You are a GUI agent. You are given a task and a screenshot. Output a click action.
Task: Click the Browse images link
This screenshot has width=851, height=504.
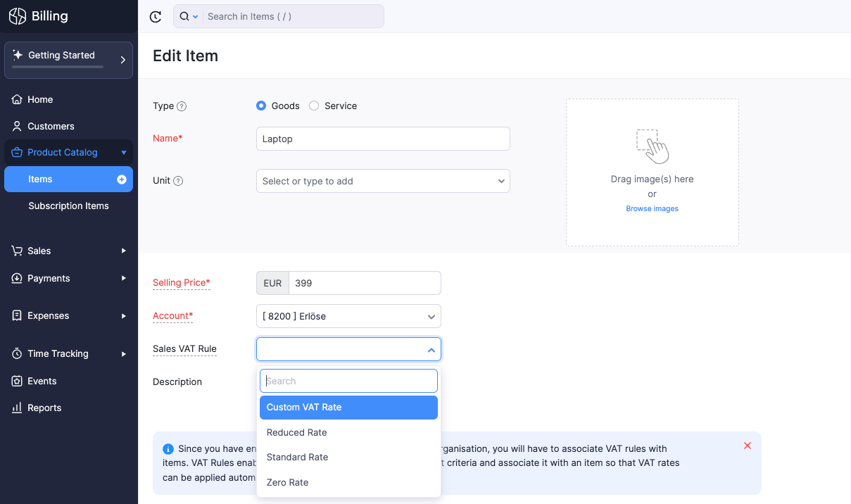click(x=652, y=208)
